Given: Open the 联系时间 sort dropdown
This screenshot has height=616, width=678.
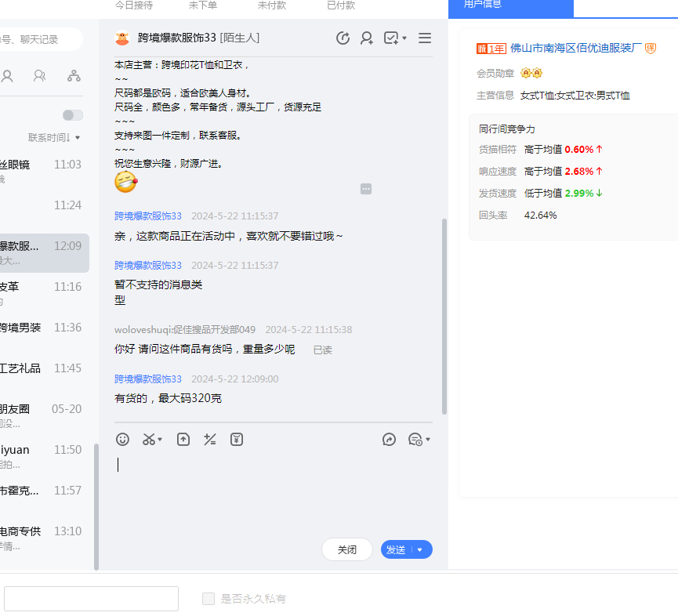Looking at the screenshot, I should tap(55, 137).
